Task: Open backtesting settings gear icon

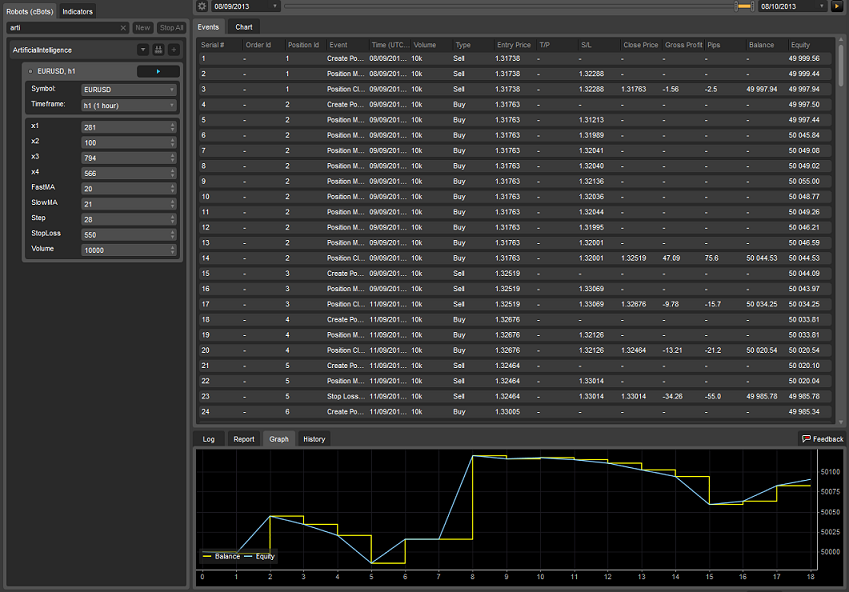Action: point(202,6)
